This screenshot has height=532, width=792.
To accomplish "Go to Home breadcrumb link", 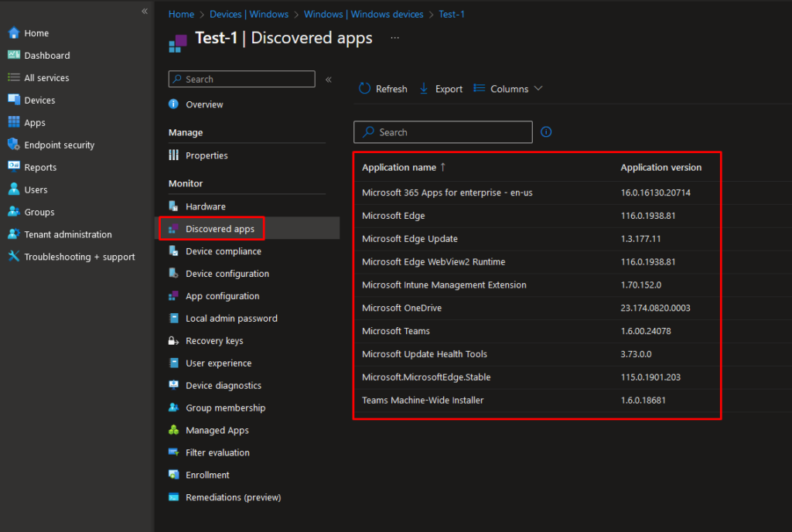I will (x=181, y=14).
